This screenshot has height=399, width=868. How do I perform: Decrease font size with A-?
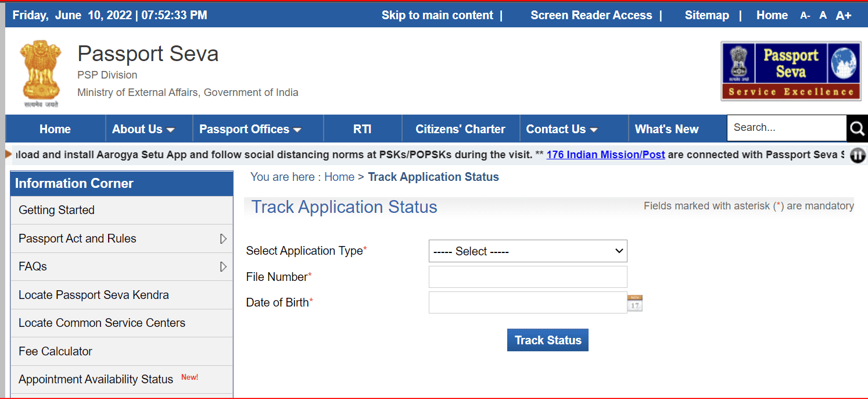(x=805, y=16)
